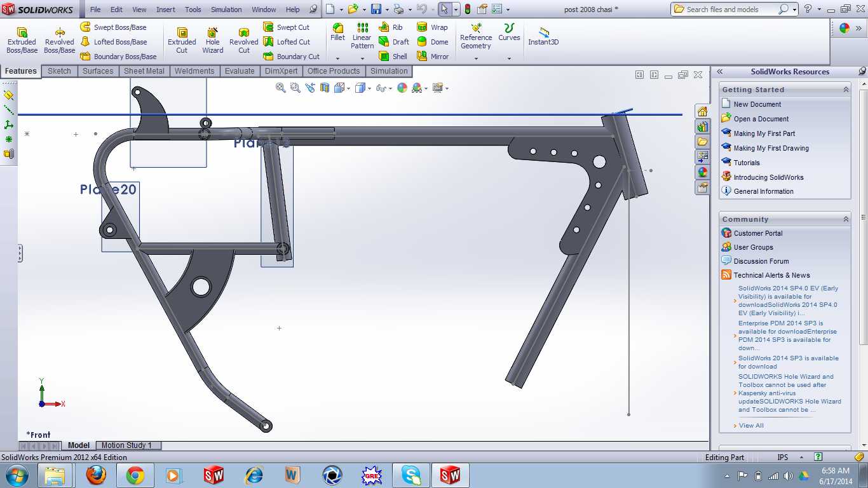Select the Wrap tool
This screenshot has width=868, height=488.
(432, 27)
